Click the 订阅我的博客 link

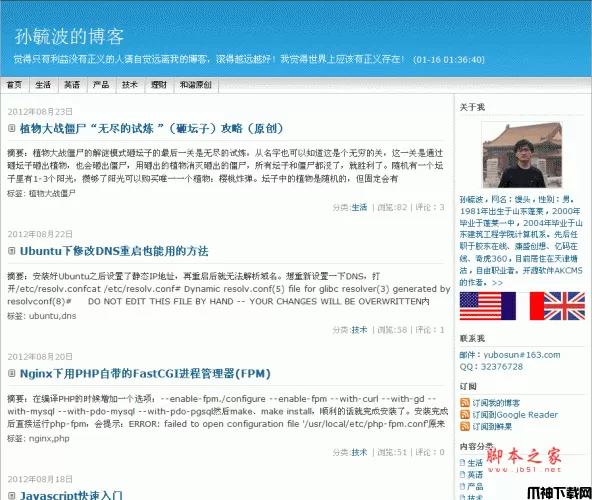tap(496, 403)
